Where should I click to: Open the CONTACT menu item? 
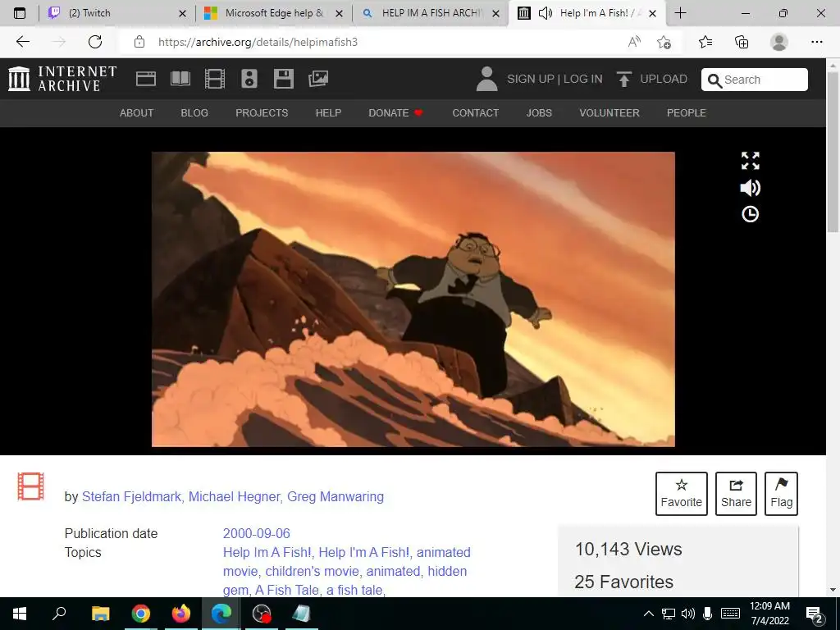click(475, 113)
